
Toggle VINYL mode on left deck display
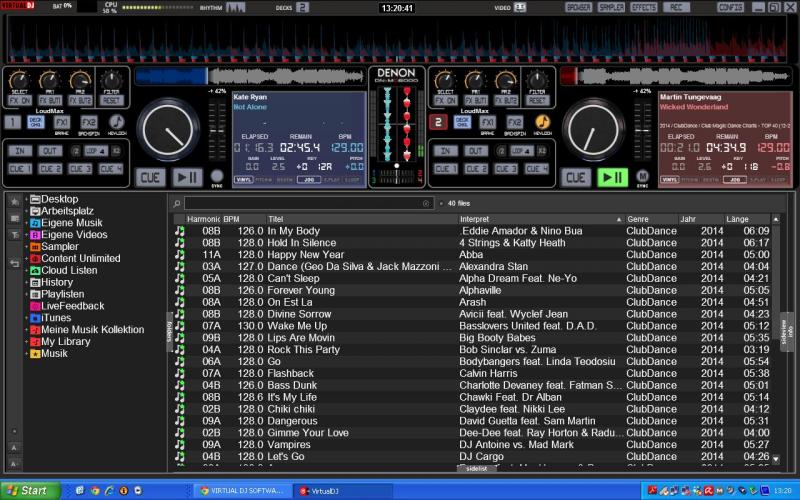[x=243, y=180]
